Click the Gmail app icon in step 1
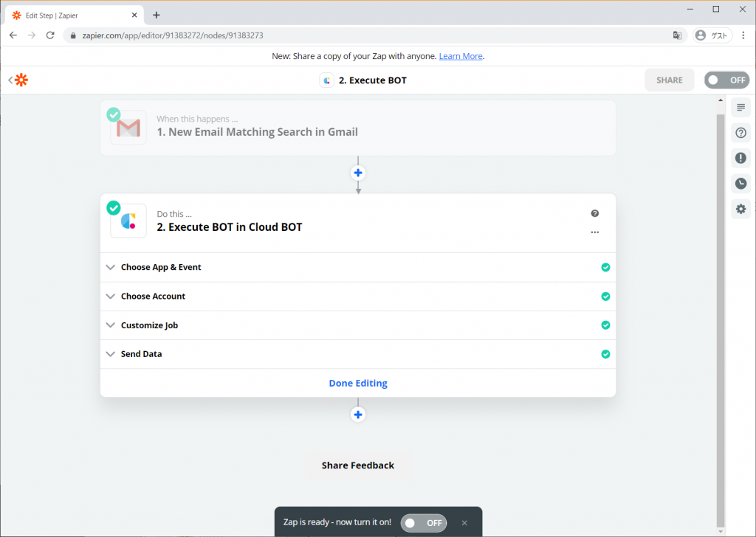This screenshot has width=756, height=537. point(128,128)
